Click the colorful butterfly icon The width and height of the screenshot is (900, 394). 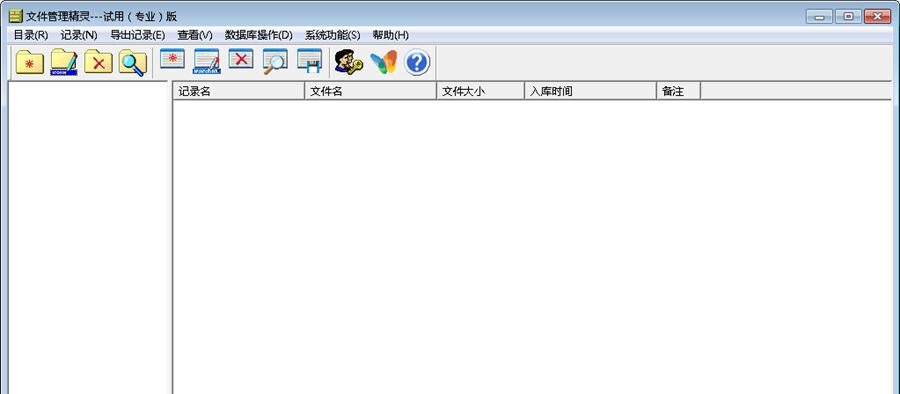[x=383, y=62]
